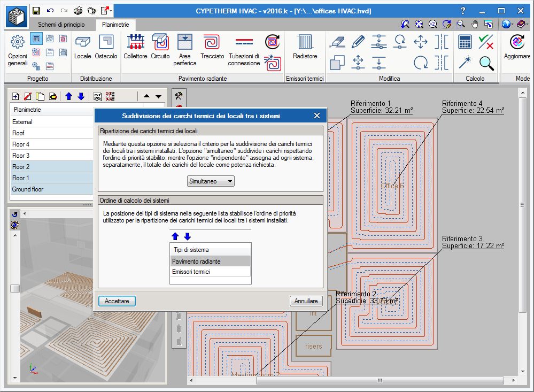Close the Suddivisione dei carichi dialog
The image size is (534, 392).
click(x=317, y=116)
